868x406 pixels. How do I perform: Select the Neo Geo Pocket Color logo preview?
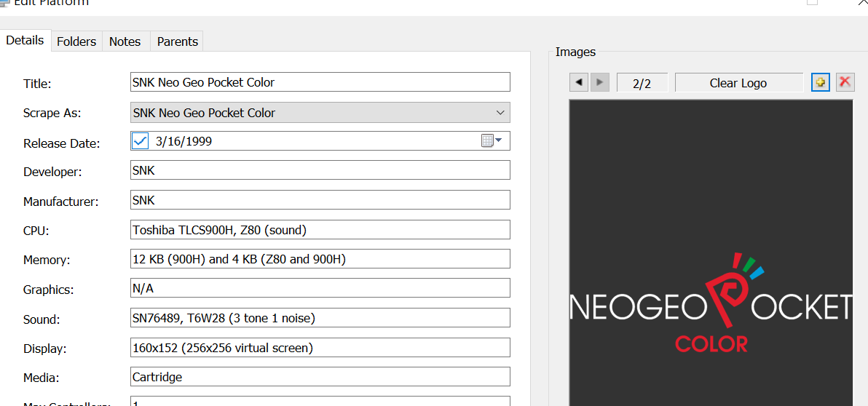[711, 252]
